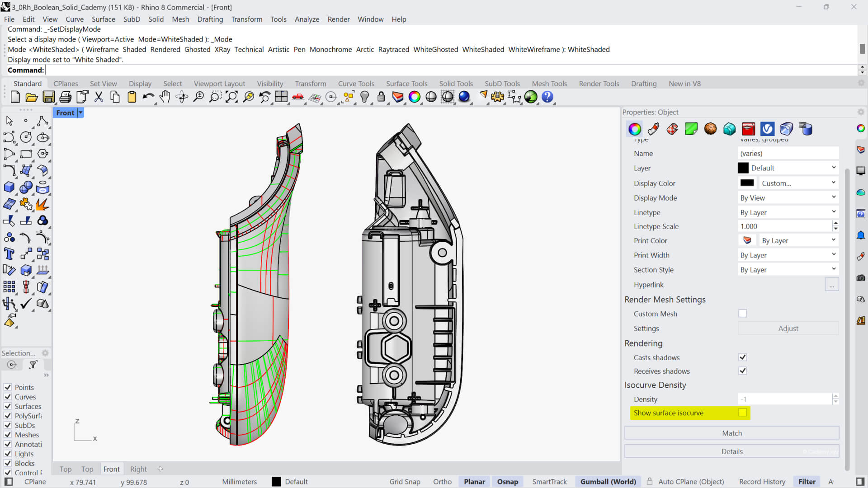Select the Pan hand tool
The width and height of the screenshot is (868, 488).
(165, 97)
